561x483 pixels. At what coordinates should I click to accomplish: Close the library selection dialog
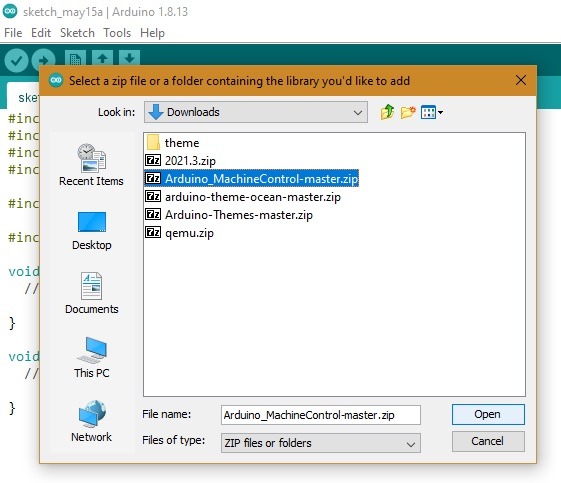point(521,80)
